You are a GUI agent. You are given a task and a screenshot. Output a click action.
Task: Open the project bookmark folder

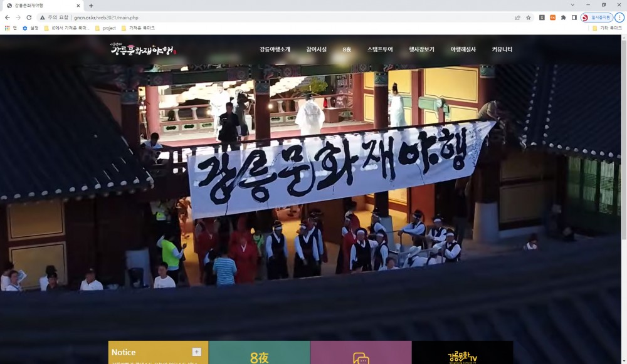point(105,28)
